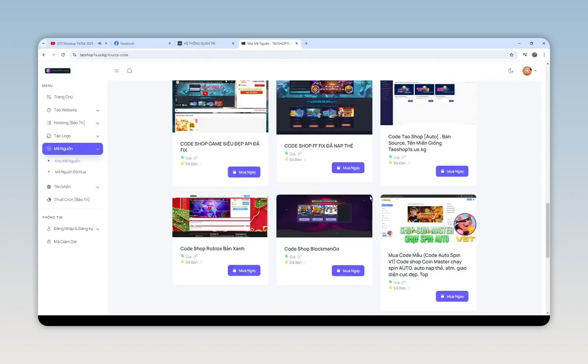
Task: Expand the Đăng Nhập & Đăng Ký chevron
Action: pos(97,229)
